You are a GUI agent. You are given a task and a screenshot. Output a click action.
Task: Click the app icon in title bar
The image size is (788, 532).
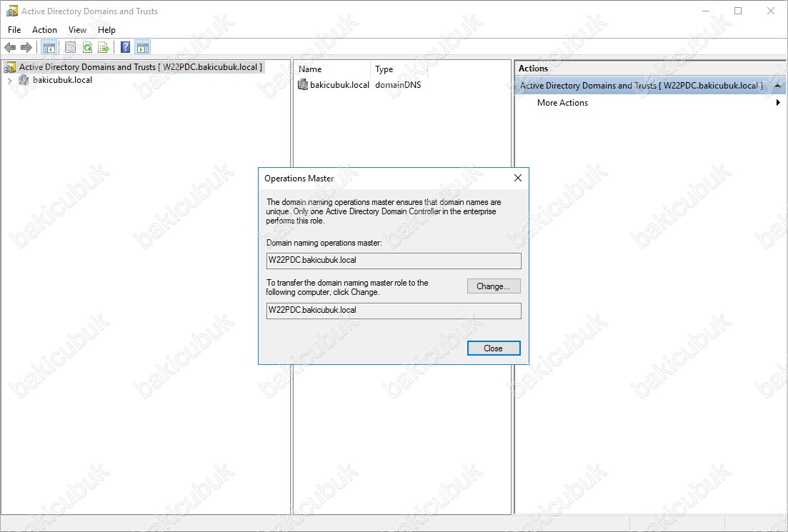[x=12, y=11]
